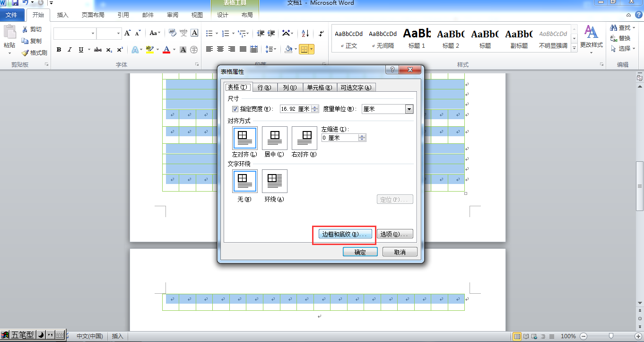Justify the paragraph text
This screenshot has width=644, height=342.
click(x=243, y=49)
